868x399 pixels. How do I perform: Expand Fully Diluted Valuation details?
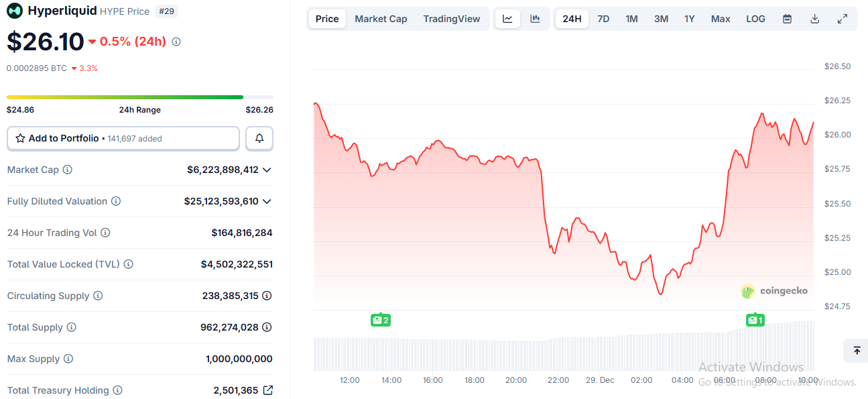pos(268,201)
